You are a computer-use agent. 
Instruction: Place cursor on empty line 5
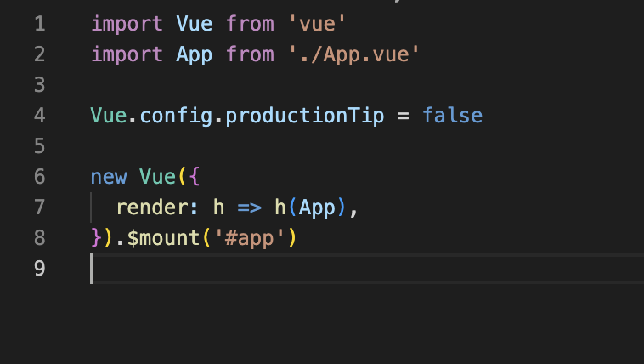coord(287,146)
